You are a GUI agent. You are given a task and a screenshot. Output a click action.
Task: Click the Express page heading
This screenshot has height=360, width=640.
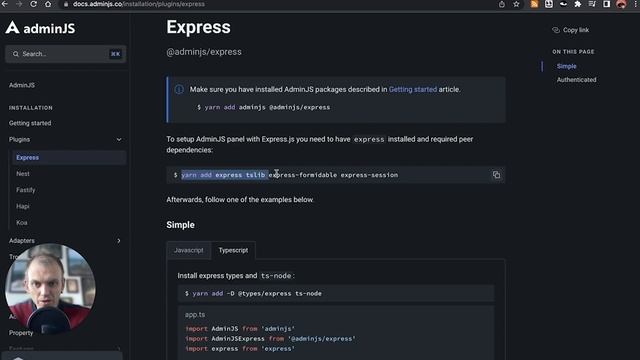198,27
